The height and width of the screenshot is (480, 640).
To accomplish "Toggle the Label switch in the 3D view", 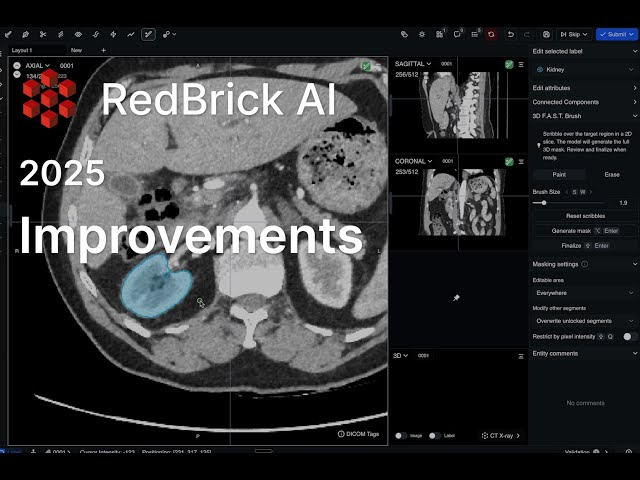I will tap(435, 436).
